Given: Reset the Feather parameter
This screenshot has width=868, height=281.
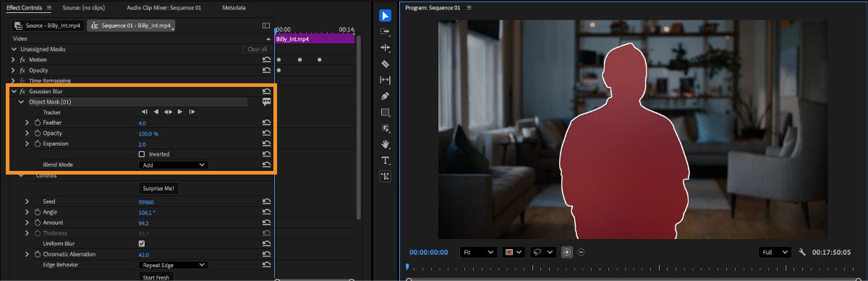Looking at the screenshot, I should pos(266,123).
